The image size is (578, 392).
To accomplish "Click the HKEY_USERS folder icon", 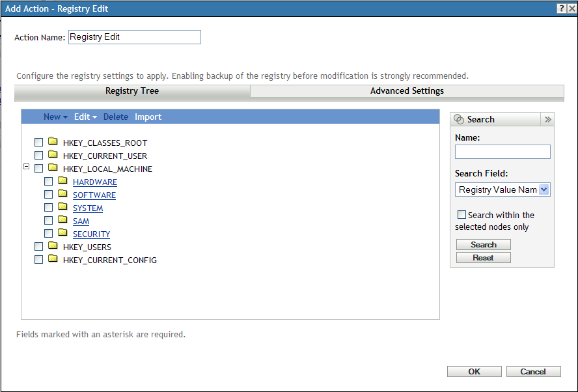I will pos(53,245).
